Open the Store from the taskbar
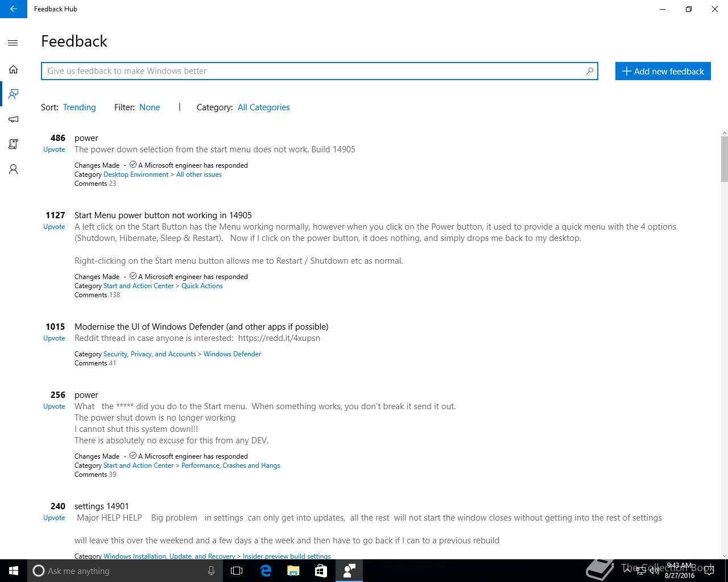Image resolution: width=728 pixels, height=582 pixels. pos(321,571)
